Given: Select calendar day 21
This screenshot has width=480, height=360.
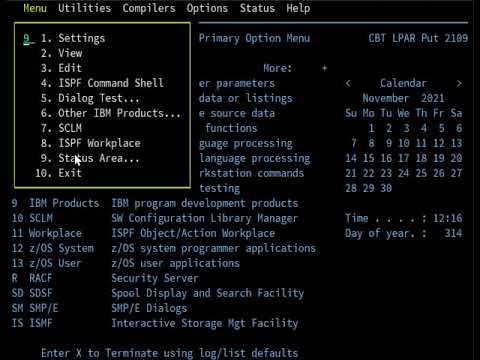Looking at the screenshot, I should click(x=351, y=173).
